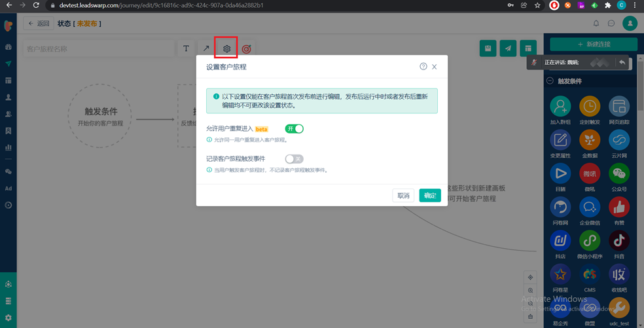Screen dimensions: 644x328
Task: Select the 目睹 trigger icon
Action: point(560,173)
